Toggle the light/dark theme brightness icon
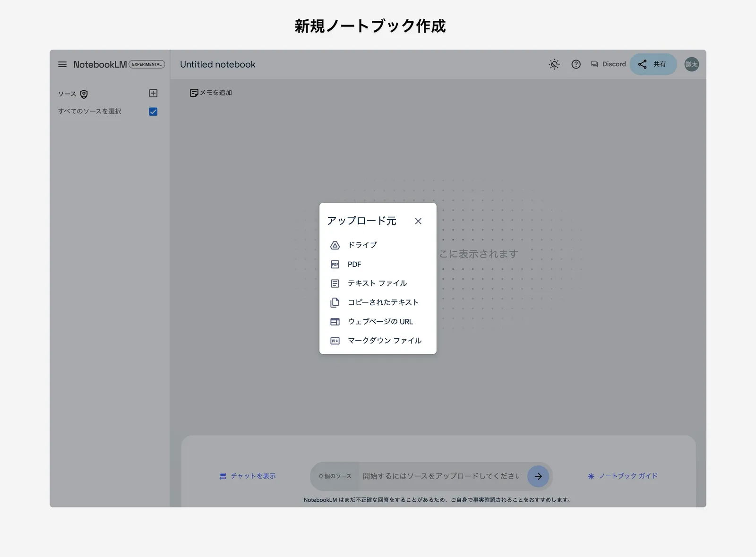756x557 pixels. coord(554,64)
